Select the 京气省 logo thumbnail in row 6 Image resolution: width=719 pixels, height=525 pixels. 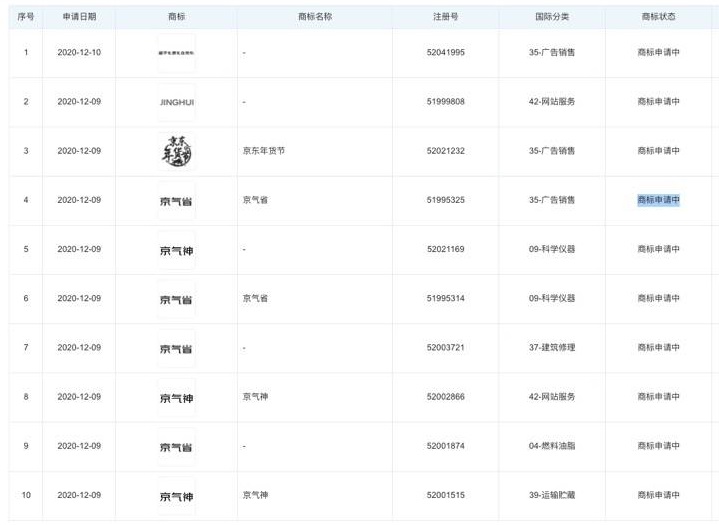(176, 299)
